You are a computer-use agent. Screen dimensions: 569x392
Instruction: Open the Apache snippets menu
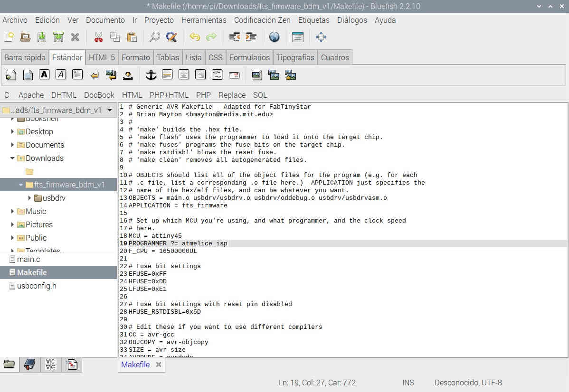(x=31, y=95)
